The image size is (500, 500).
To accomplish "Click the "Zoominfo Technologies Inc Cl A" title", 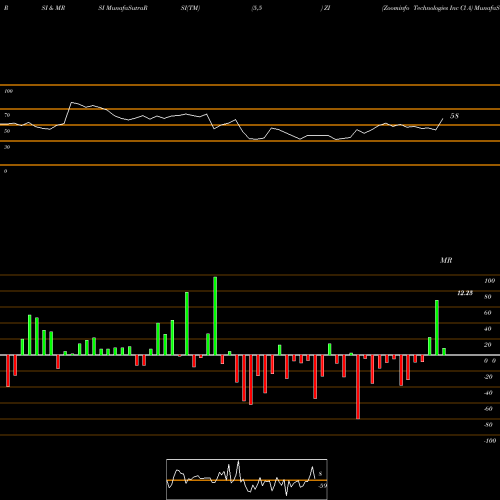I will click(428, 8).
